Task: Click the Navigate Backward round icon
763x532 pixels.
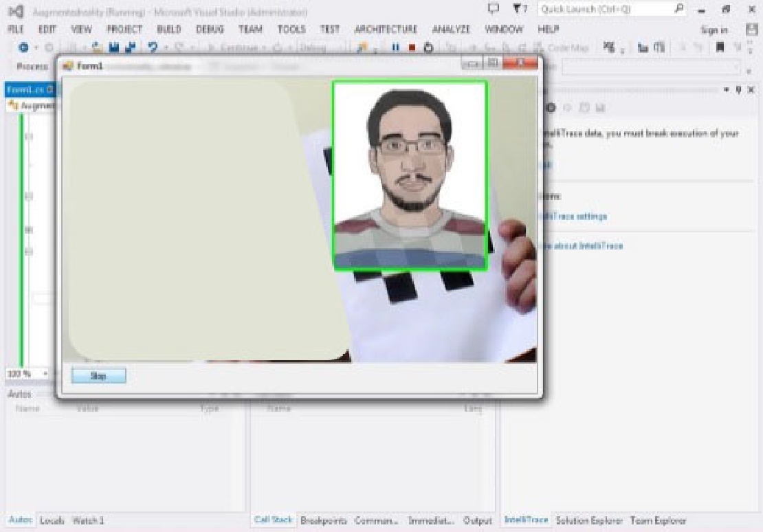Action: tap(23, 47)
